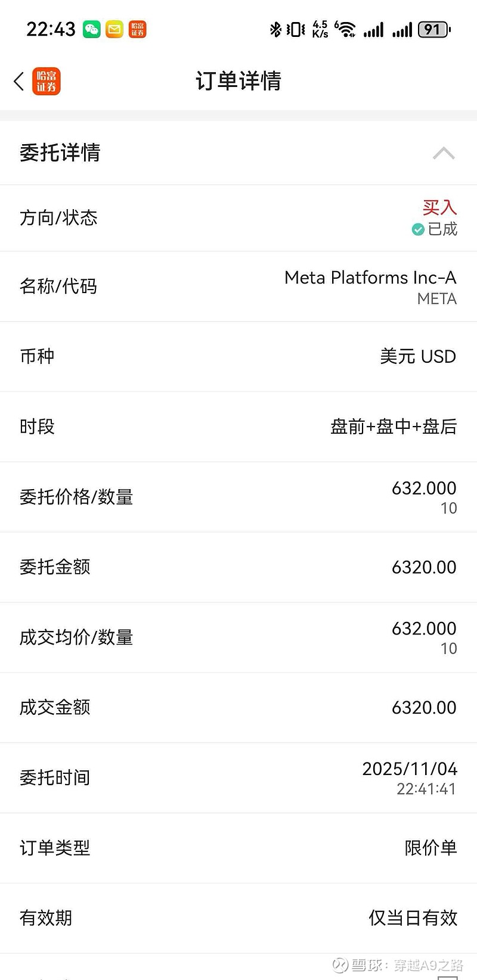Tap the 委托时间 2025/11/04 value
The width and height of the screenshot is (477, 980).
click(x=410, y=769)
